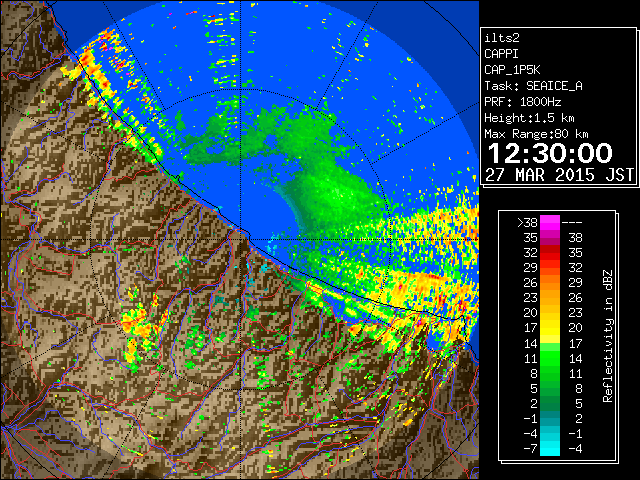Click the '27 MAR 2015 JST' date

(560, 175)
